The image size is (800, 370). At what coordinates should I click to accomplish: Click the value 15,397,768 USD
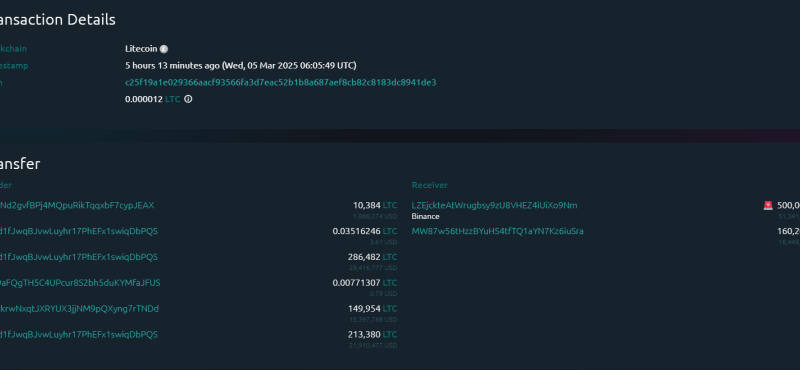click(x=373, y=320)
